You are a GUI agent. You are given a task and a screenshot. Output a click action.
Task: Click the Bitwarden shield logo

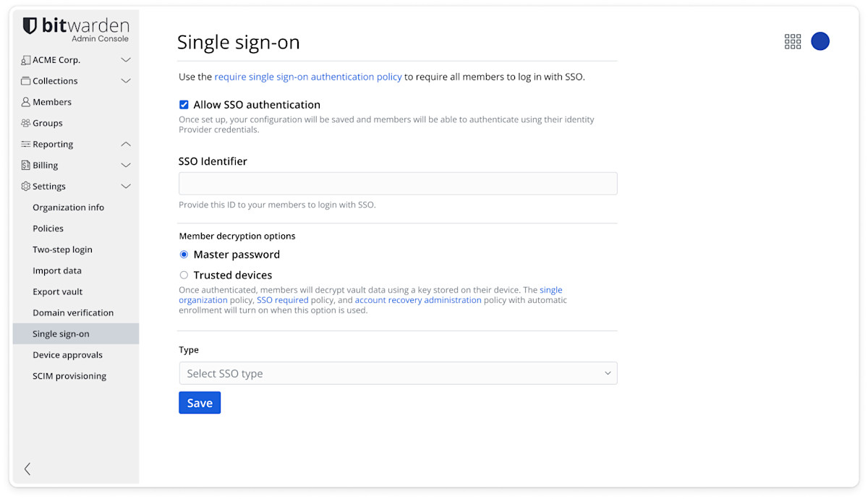30,26
